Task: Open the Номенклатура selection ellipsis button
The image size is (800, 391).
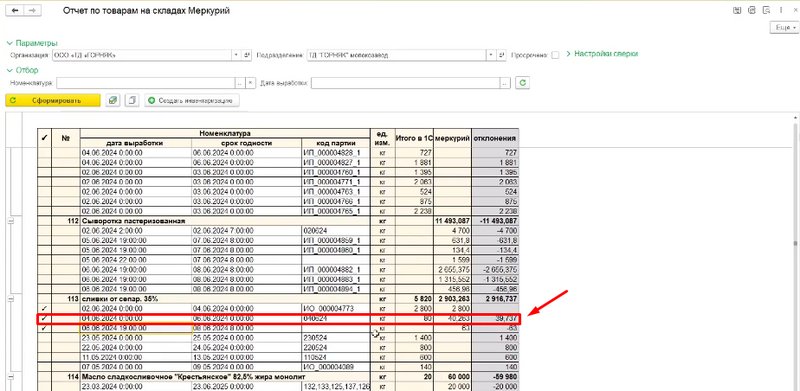Action: [240, 83]
